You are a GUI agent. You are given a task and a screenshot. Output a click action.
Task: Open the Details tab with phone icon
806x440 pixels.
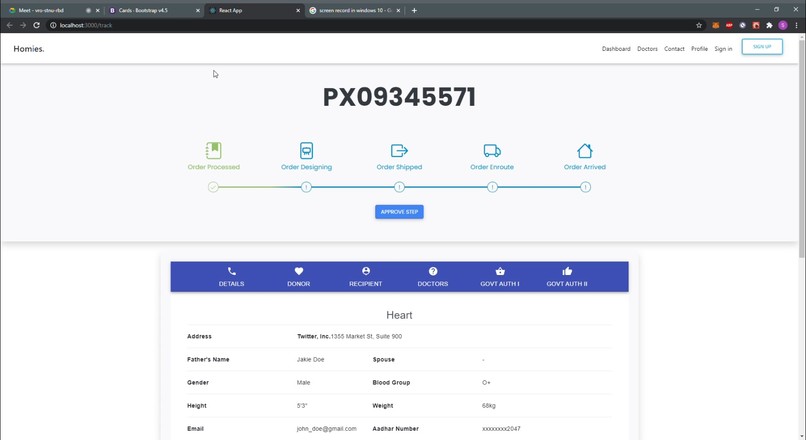point(231,277)
